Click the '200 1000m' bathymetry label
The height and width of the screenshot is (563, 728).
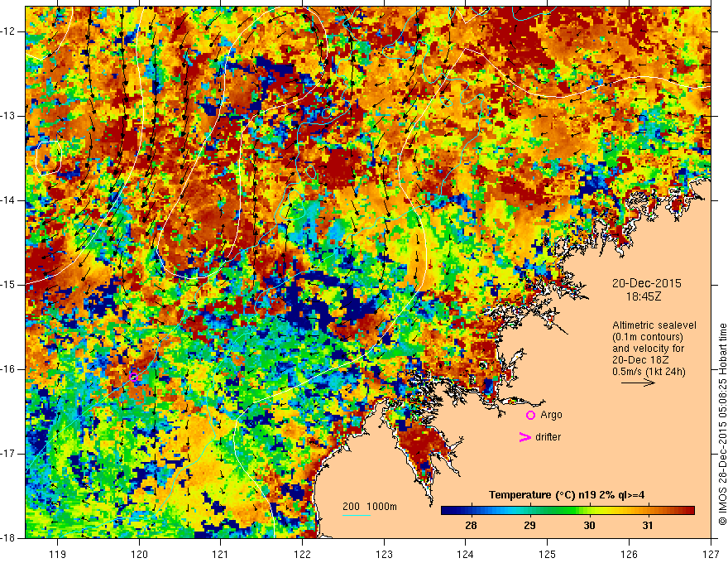(x=370, y=507)
